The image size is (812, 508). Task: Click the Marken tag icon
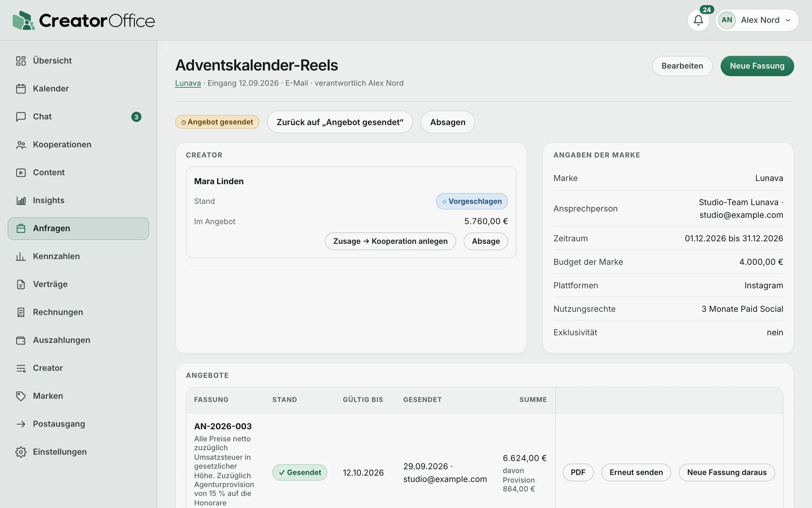[21, 396]
